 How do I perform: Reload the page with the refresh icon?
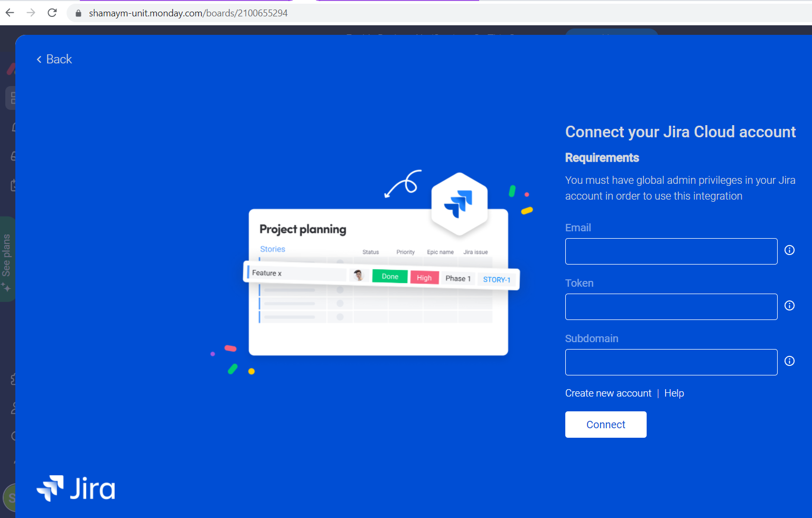[52, 13]
